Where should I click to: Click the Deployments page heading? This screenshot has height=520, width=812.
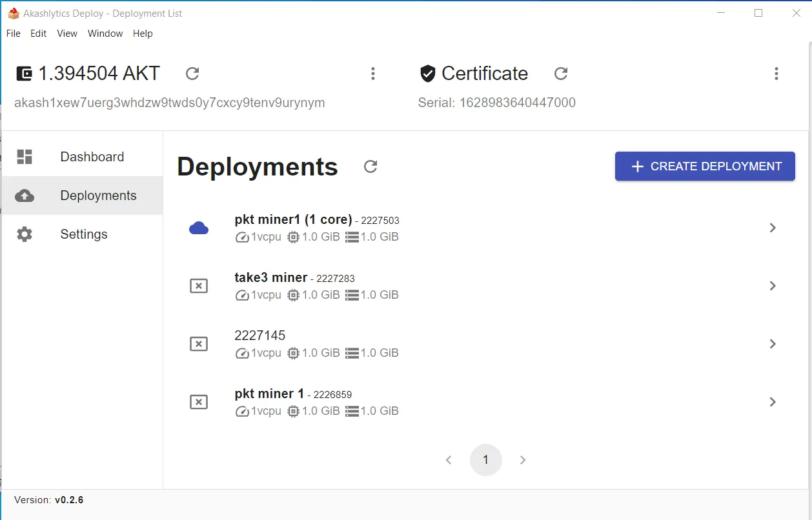click(x=258, y=166)
